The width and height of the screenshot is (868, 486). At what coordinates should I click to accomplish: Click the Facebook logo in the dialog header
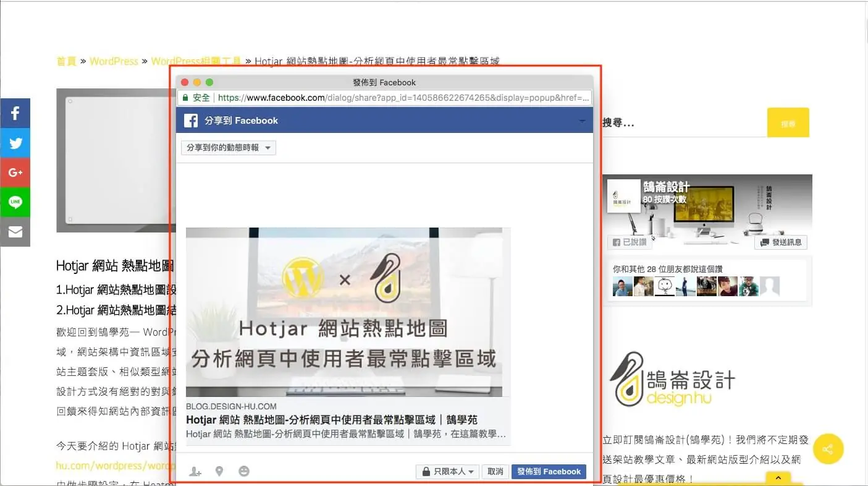[x=191, y=121]
